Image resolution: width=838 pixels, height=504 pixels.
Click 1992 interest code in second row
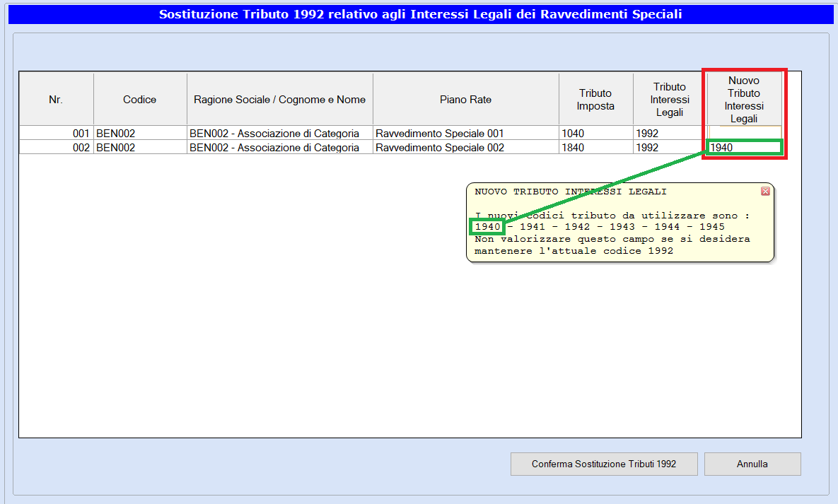click(x=669, y=148)
